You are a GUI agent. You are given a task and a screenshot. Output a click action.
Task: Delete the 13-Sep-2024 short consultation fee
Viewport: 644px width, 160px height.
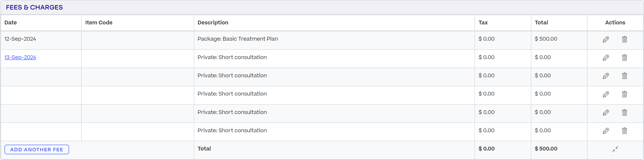pos(624,58)
